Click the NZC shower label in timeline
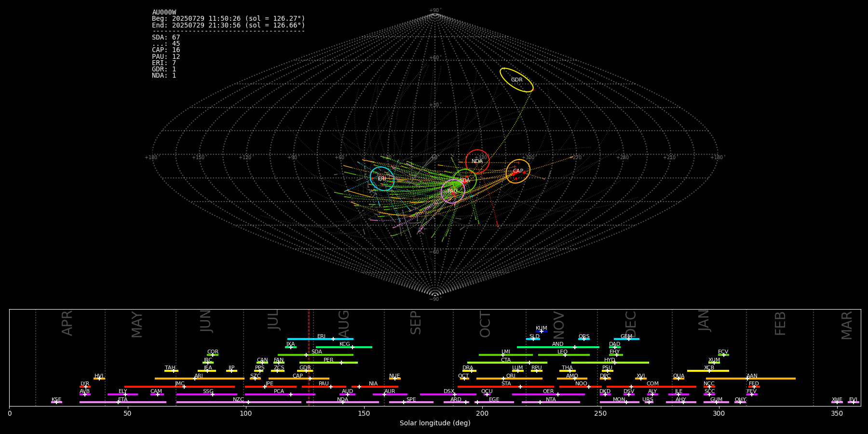Screen dimensions: 868x434 [239, 400]
